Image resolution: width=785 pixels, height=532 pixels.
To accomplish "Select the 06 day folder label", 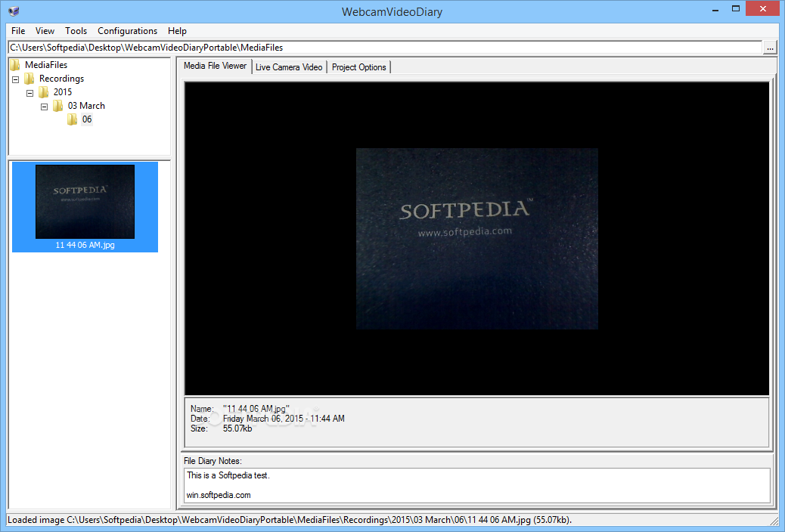I will pyautogui.click(x=87, y=119).
